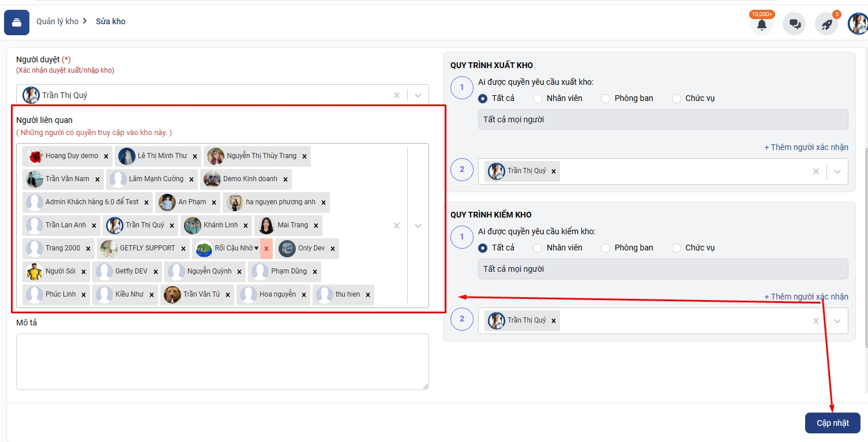The width and height of the screenshot is (868, 442).
Task: Go to Quản lý kho breadcrumb
Action: pos(57,21)
